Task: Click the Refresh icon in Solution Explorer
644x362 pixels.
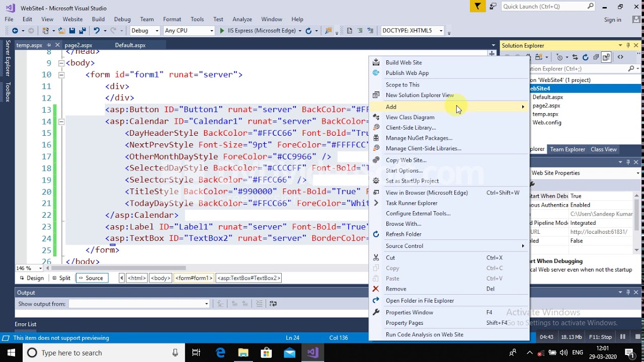Action: point(586,57)
